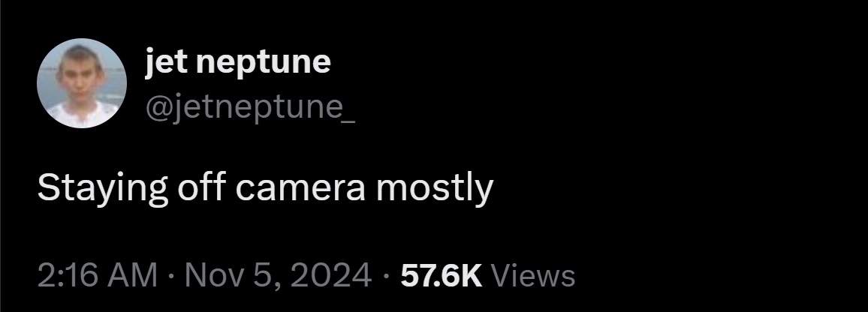Click the display name jet neptune
Screen dimensions: 868x312
point(238,62)
